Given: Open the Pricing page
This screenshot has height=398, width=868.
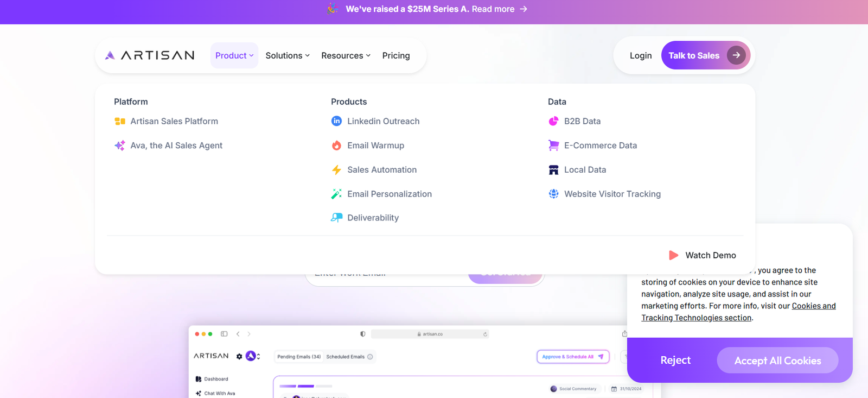Looking at the screenshot, I should (396, 55).
